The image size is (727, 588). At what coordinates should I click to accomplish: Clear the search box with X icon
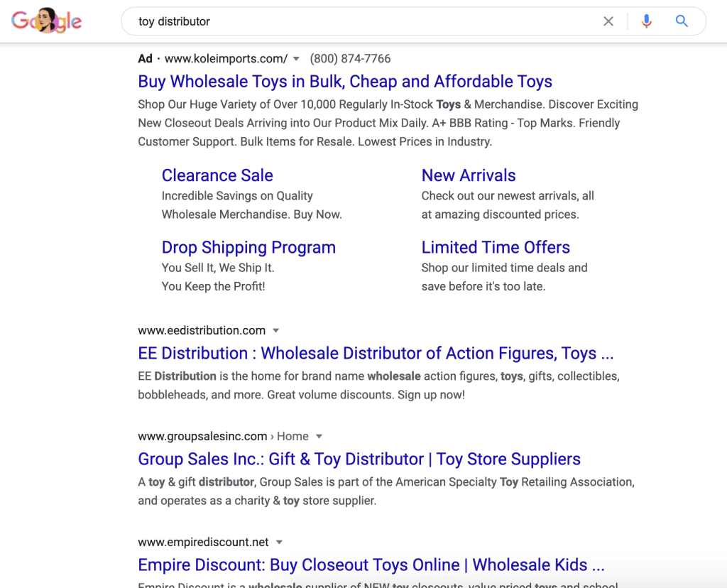pos(608,21)
